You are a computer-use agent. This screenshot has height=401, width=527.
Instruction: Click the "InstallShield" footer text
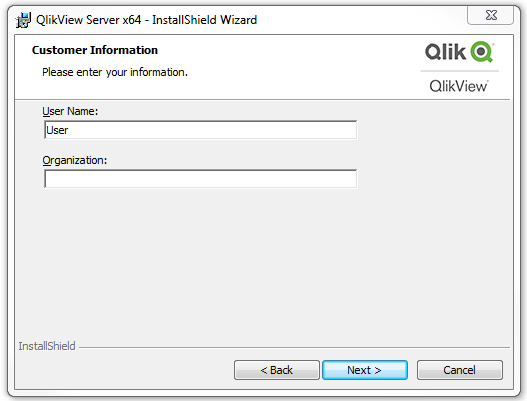pos(47,346)
